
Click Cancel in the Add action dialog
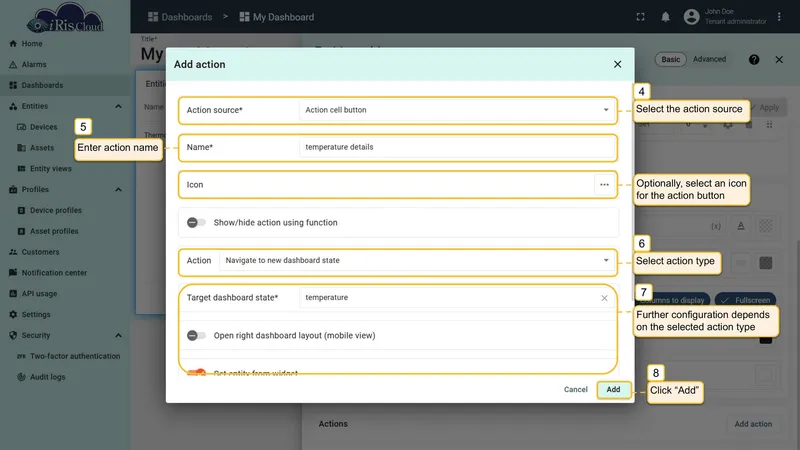(x=576, y=389)
